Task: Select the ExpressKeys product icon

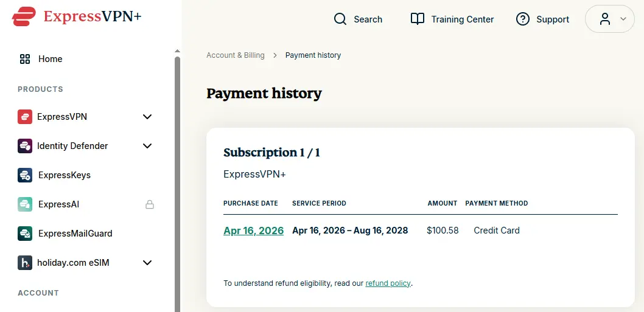Action: pos(25,175)
